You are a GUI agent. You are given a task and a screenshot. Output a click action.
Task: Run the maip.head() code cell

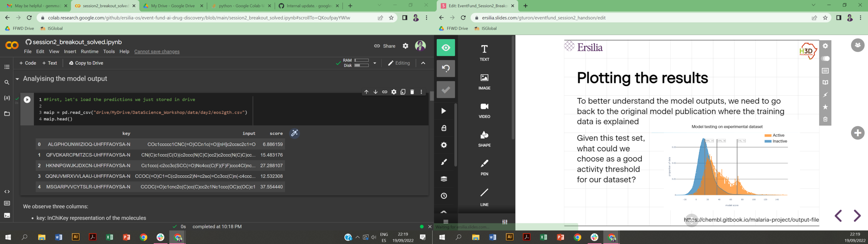coord(27,100)
